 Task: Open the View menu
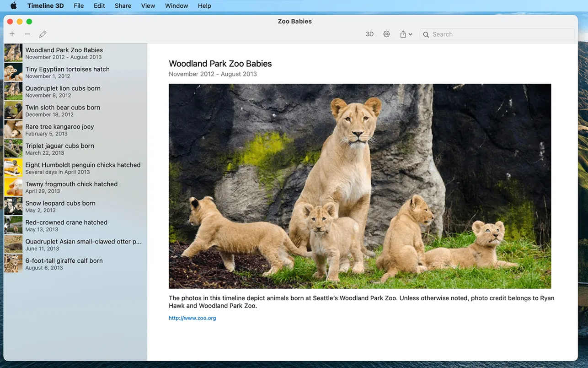tap(148, 5)
